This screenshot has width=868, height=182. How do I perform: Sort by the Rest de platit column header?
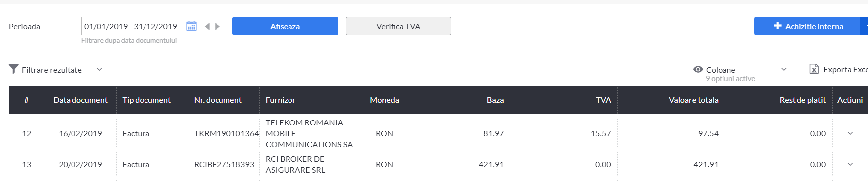(x=802, y=100)
